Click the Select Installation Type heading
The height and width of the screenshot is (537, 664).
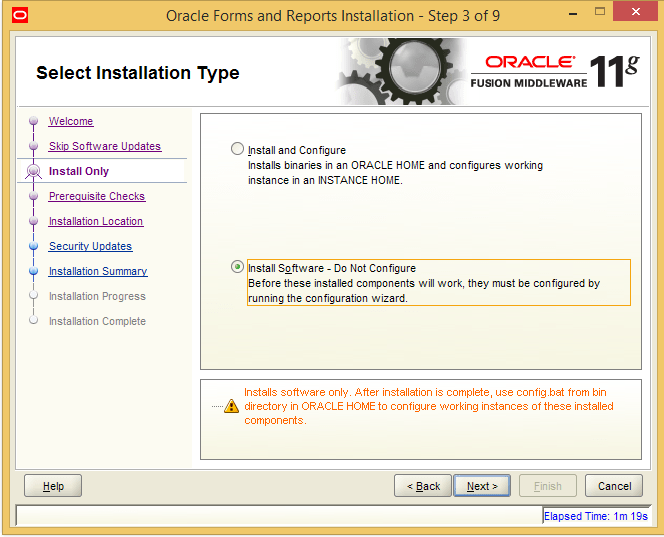pos(138,73)
